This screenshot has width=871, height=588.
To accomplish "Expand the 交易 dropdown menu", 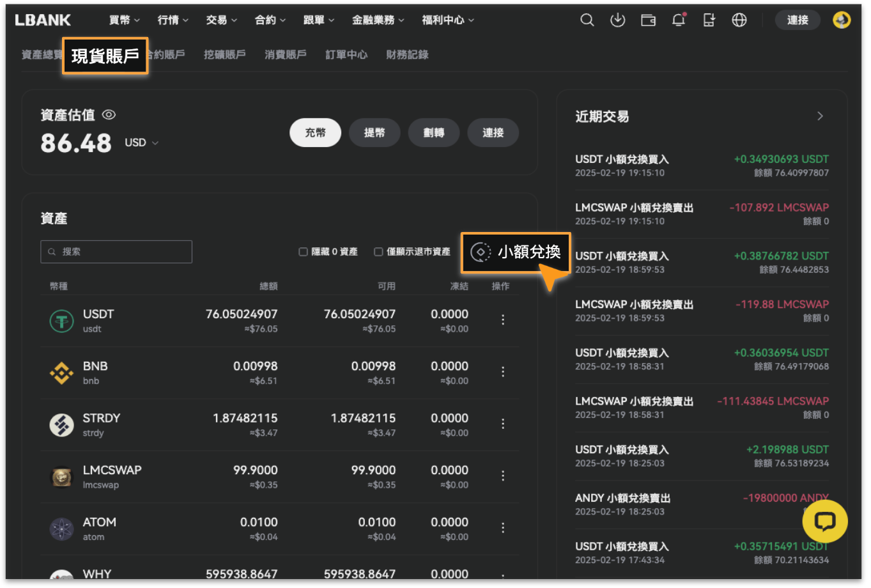I will (x=221, y=20).
